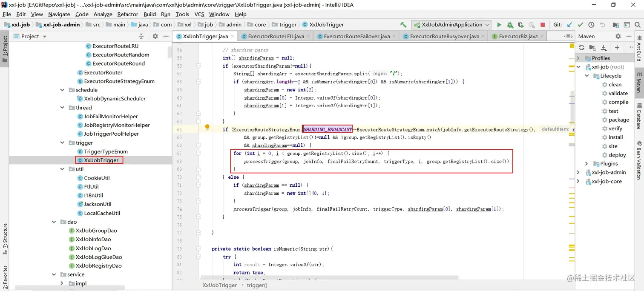
Task: Add Maven project plus icon
Action: pyautogui.click(x=617, y=48)
